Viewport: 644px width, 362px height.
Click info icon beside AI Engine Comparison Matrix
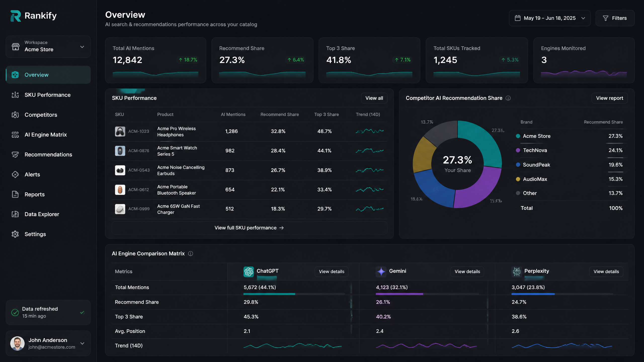(191, 253)
